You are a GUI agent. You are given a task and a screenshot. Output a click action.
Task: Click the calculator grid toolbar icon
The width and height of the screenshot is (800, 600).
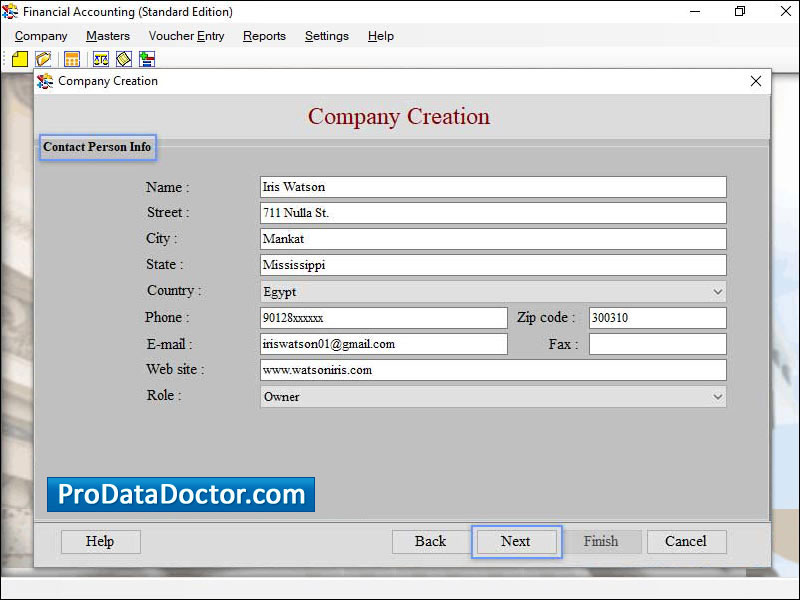point(71,59)
